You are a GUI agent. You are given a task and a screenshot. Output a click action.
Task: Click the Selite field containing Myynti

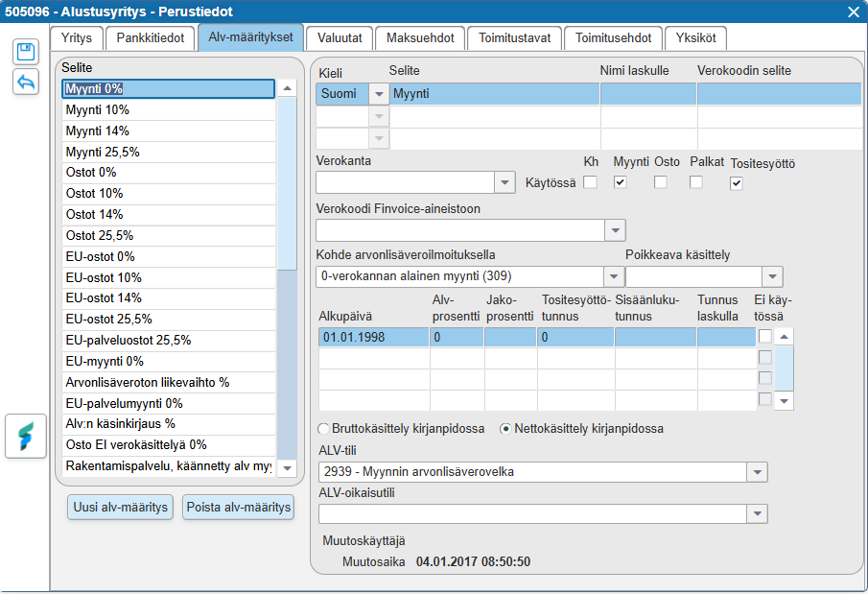495,94
